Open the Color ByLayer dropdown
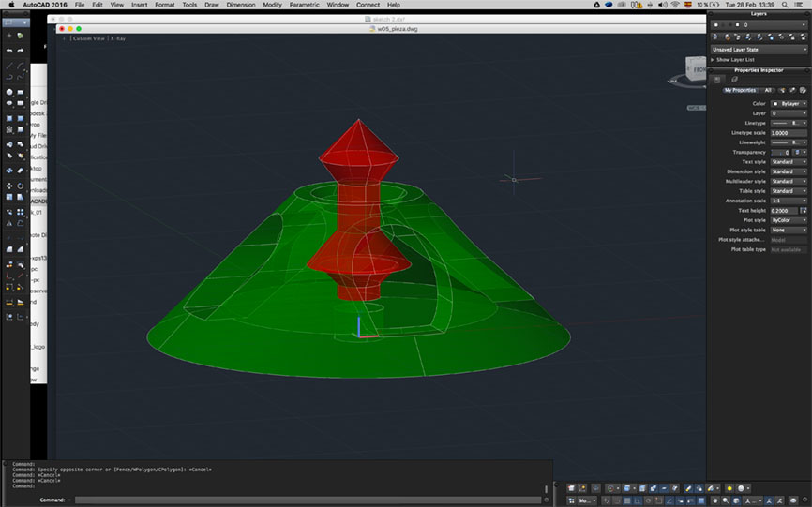812x507 pixels. pos(789,103)
